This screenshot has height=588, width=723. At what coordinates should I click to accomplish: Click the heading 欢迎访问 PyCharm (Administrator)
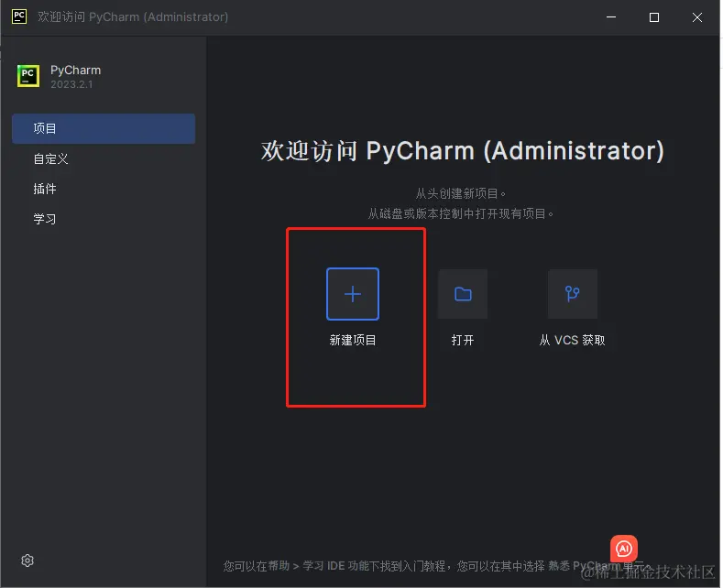pyautogui.click(x=463, y=151)
